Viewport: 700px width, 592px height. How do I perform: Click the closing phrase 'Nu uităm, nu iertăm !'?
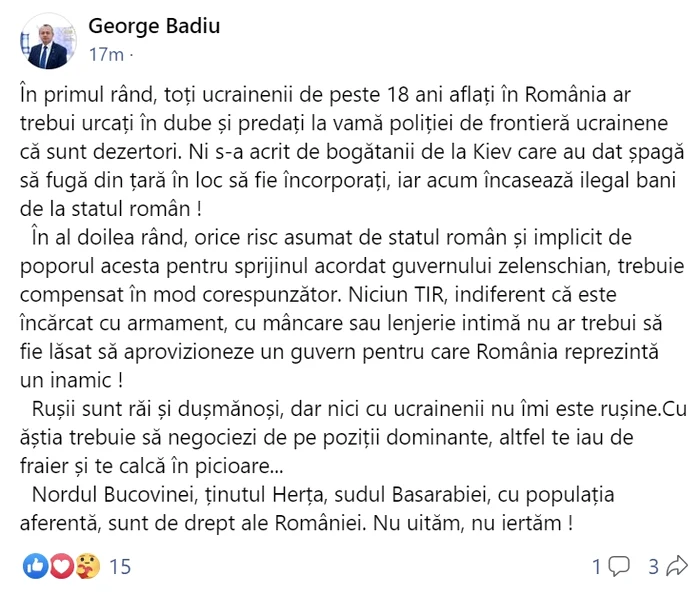pyautogui.click(x=473, y=523)
